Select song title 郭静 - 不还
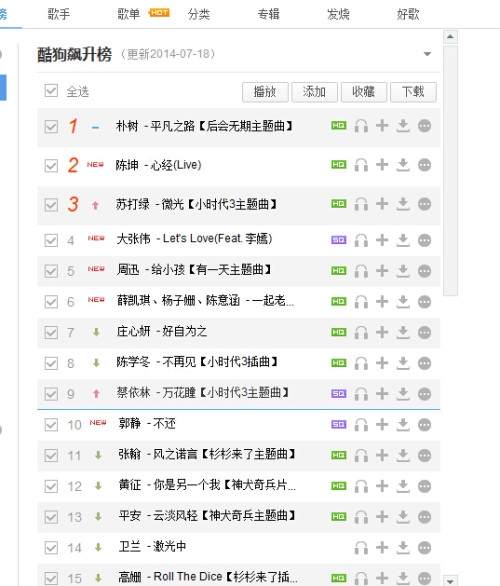Screen dimensions: 500x586 [147, 424]
